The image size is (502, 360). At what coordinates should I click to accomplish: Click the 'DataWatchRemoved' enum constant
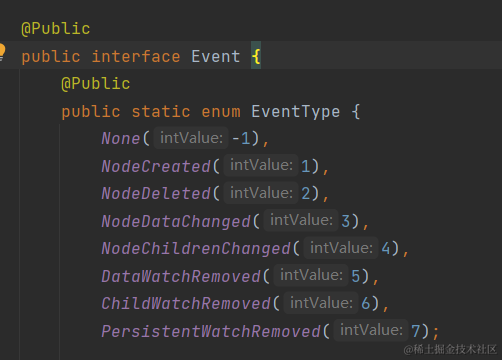181,276
